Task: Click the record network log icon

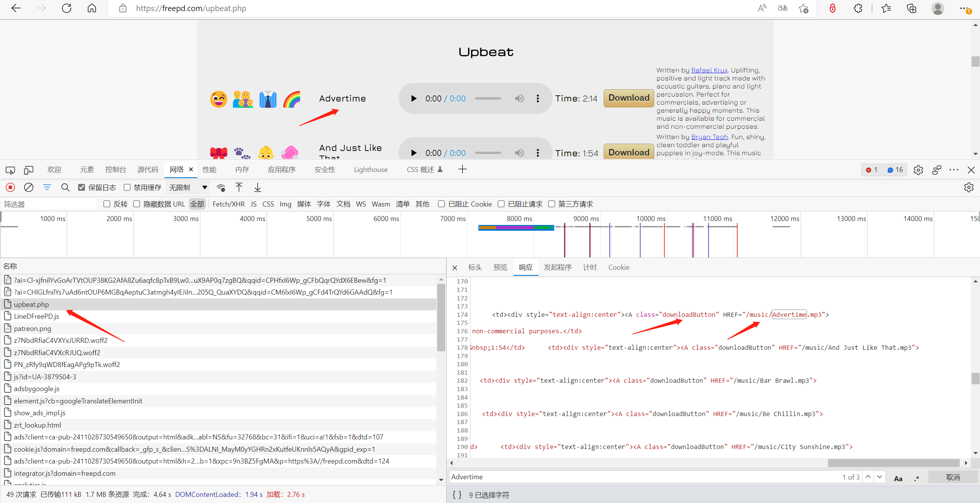Action: [10, 187]
